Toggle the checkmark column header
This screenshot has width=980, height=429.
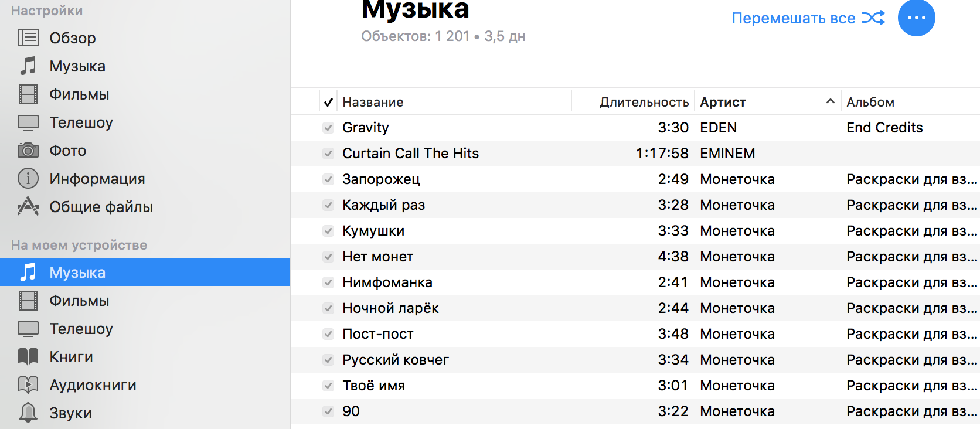pos(328,102)
